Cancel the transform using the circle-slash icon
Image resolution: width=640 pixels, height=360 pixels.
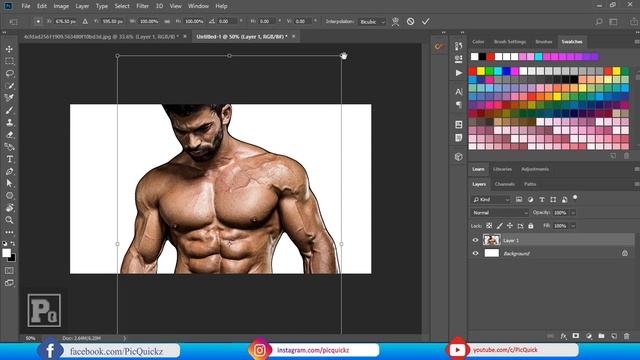coord(411,21)
